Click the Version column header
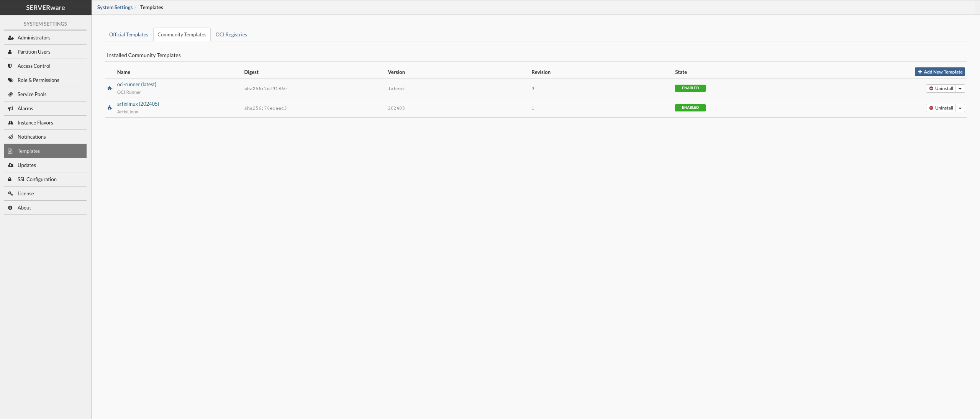 coord(396,72)
